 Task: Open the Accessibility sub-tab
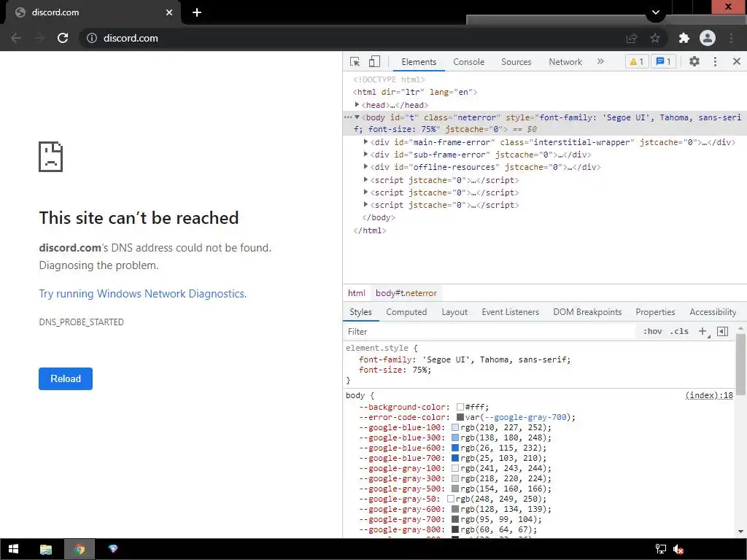pos(713,312)
